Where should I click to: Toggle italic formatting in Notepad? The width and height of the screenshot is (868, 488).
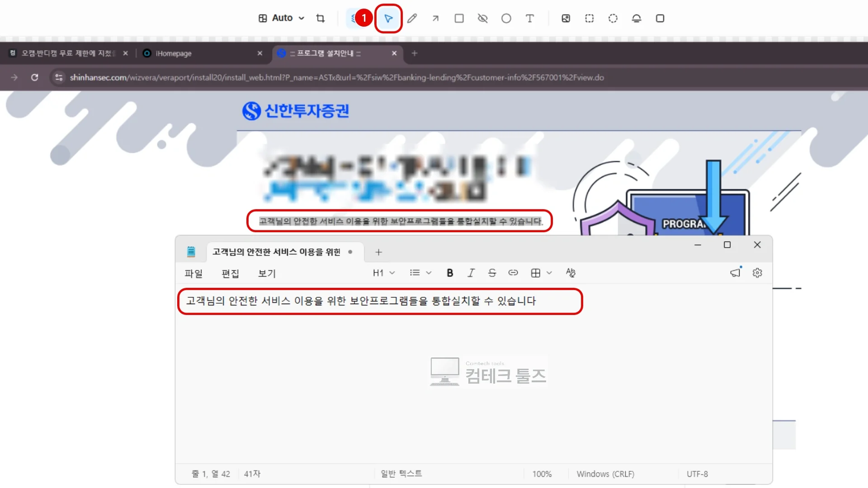tap(471, 273)
